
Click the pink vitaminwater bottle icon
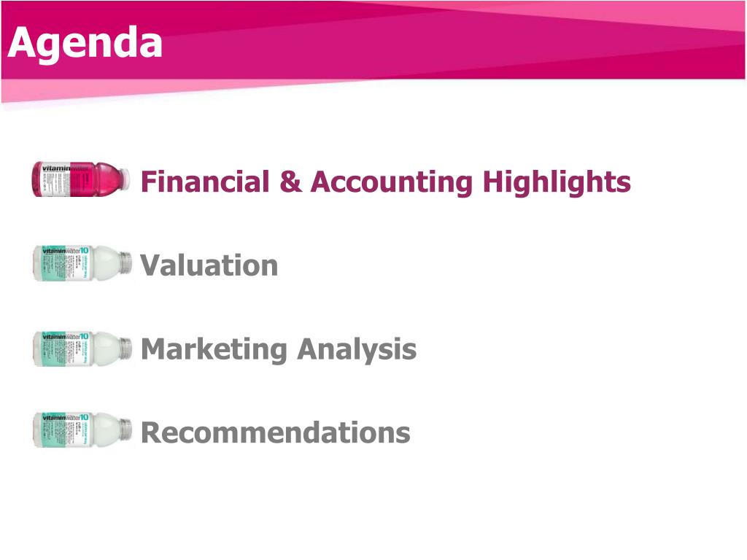coord(81,179)
